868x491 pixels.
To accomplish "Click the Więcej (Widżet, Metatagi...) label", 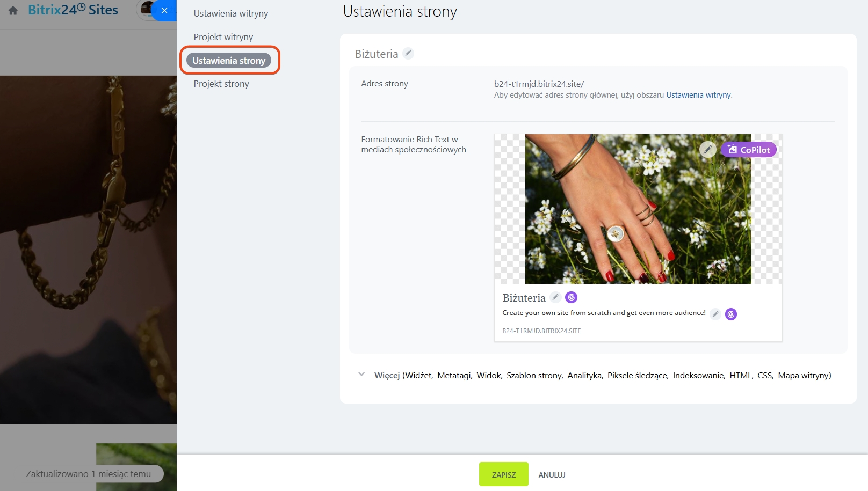I will point(603,376).
